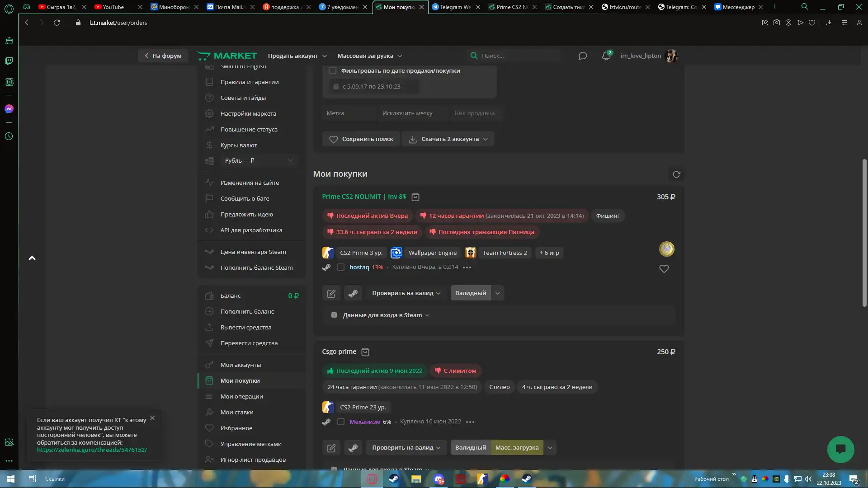The height and width of the screenshot is (488, 868).
Task: Click the page vertical scrollbar
Action: pos(864,233)
